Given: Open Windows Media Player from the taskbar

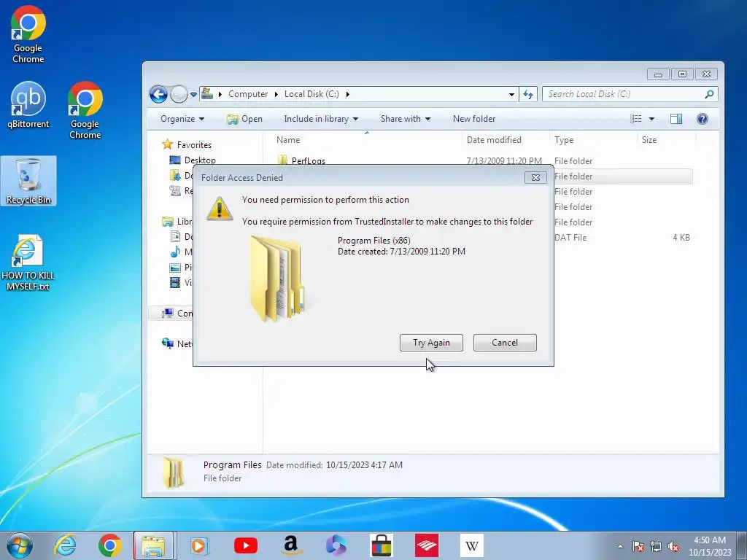Looking at the screenshot, I should (198, 545).
